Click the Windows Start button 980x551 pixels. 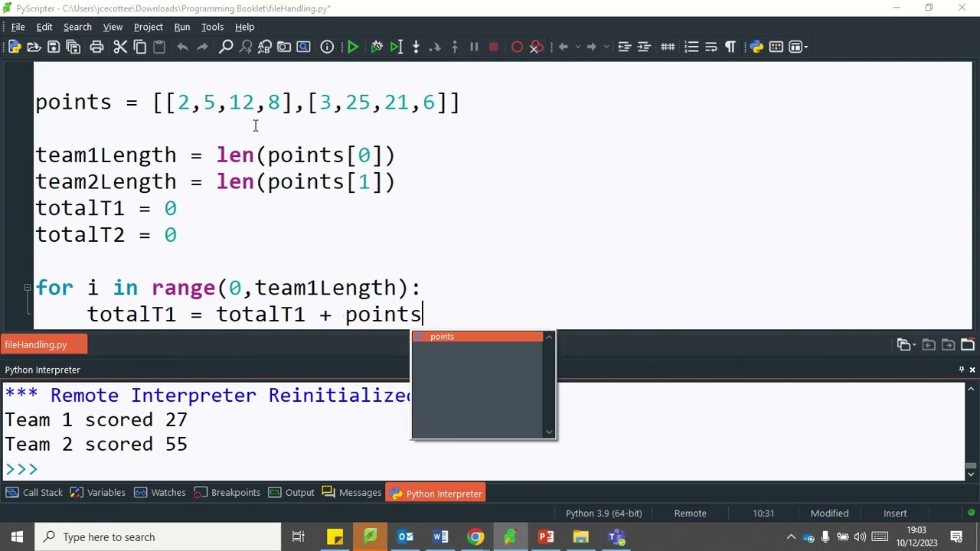coord(17,537)
